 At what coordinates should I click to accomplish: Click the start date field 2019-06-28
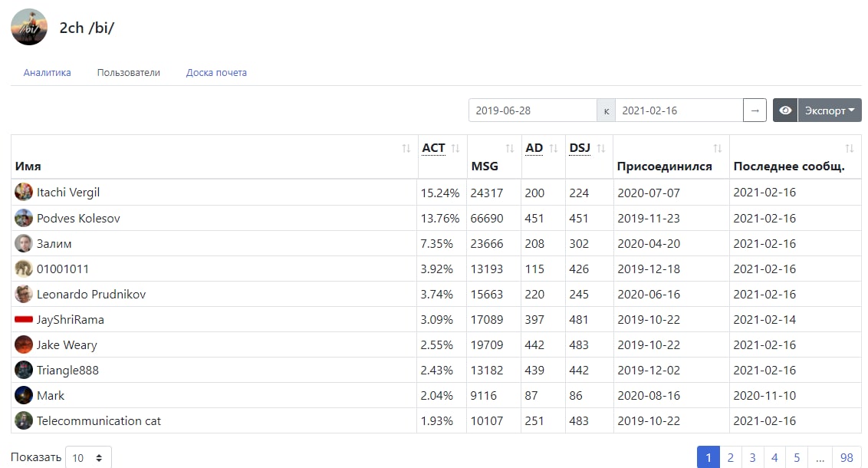click(x=533, y=110)
